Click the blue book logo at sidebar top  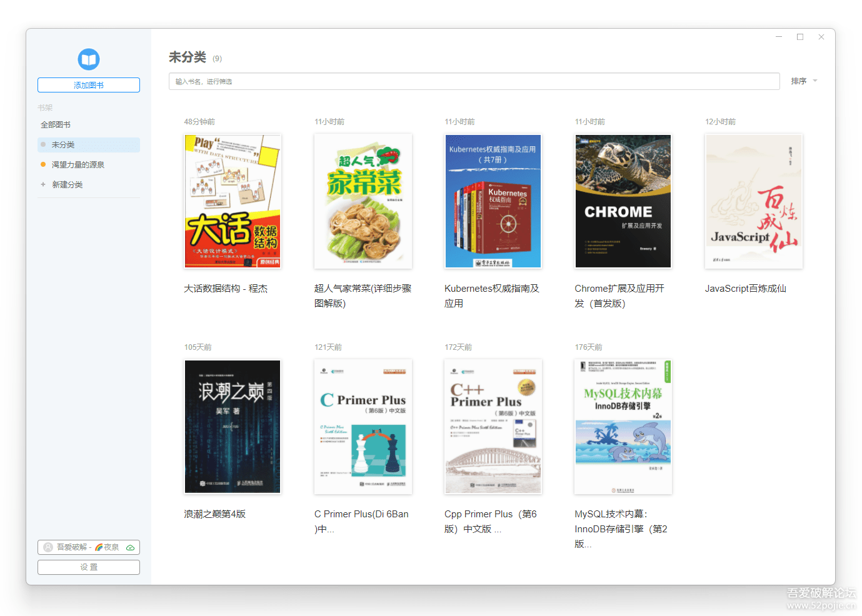(88, 59)
